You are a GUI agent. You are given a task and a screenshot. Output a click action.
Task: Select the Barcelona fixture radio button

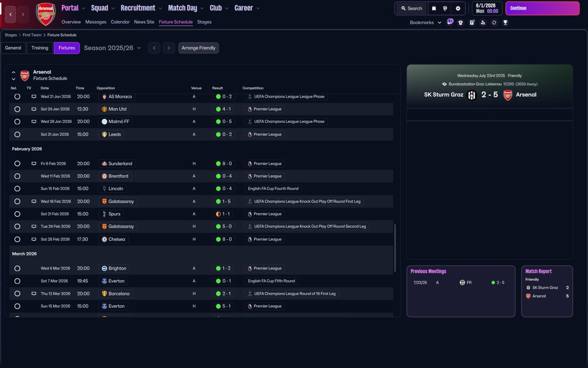[17, 293]
